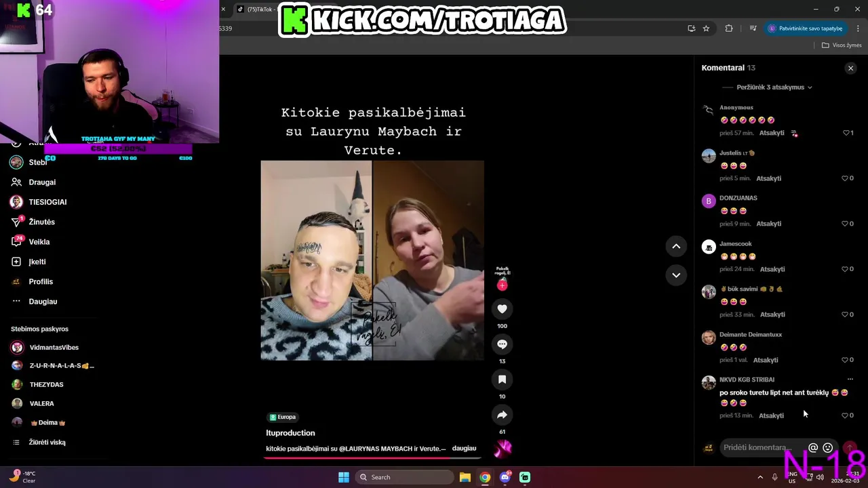This screenshot has height=488, width=868.
Task: Click the Chrome taskbar icon
Action: [485, 477]
